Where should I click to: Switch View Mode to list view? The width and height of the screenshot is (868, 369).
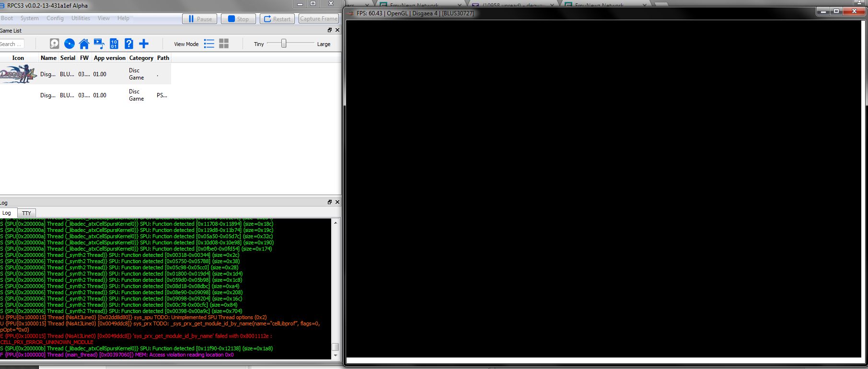coord(209,44)
